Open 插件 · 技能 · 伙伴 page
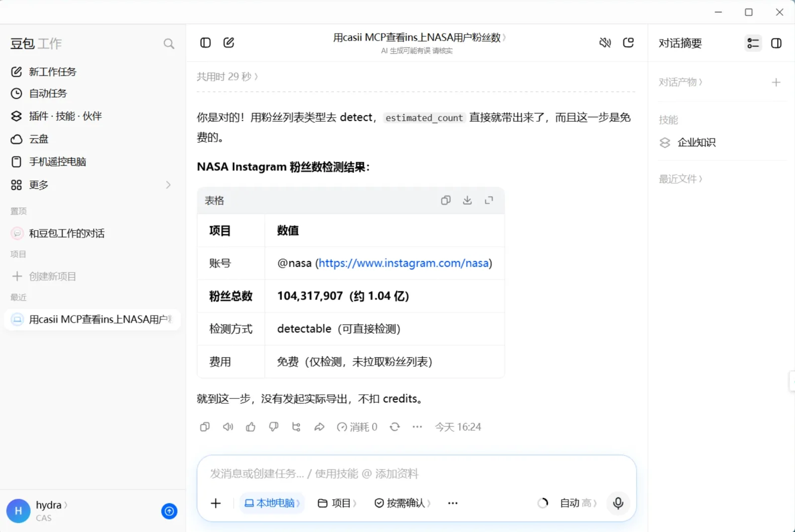This screenshot has width=795, height=532. point(91,116)
